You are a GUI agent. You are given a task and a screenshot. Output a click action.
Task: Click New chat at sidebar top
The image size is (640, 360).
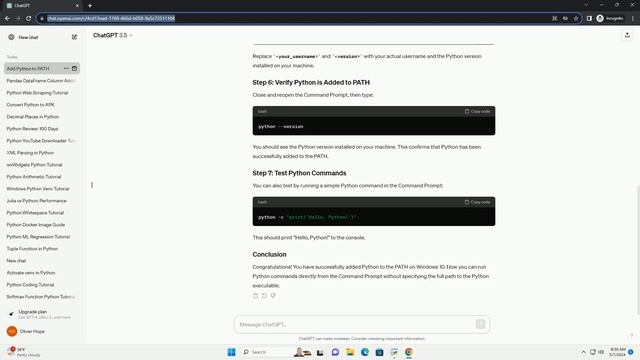tap(28, 37)
